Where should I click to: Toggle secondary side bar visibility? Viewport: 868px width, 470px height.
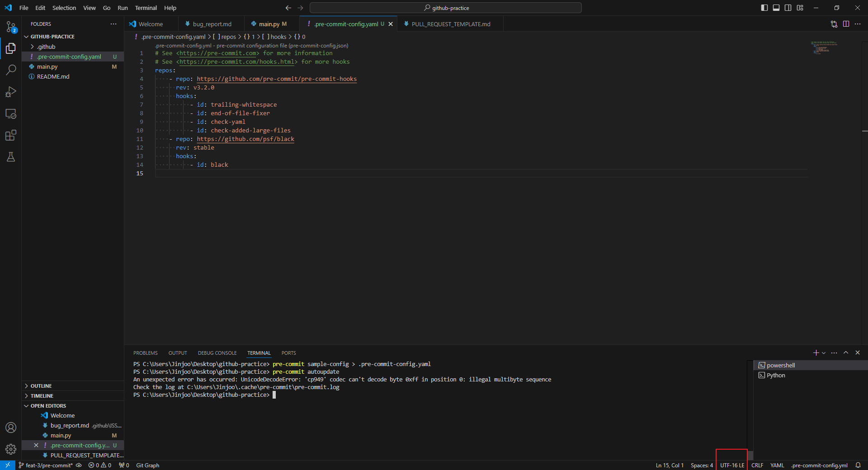(x=788, y=8)
